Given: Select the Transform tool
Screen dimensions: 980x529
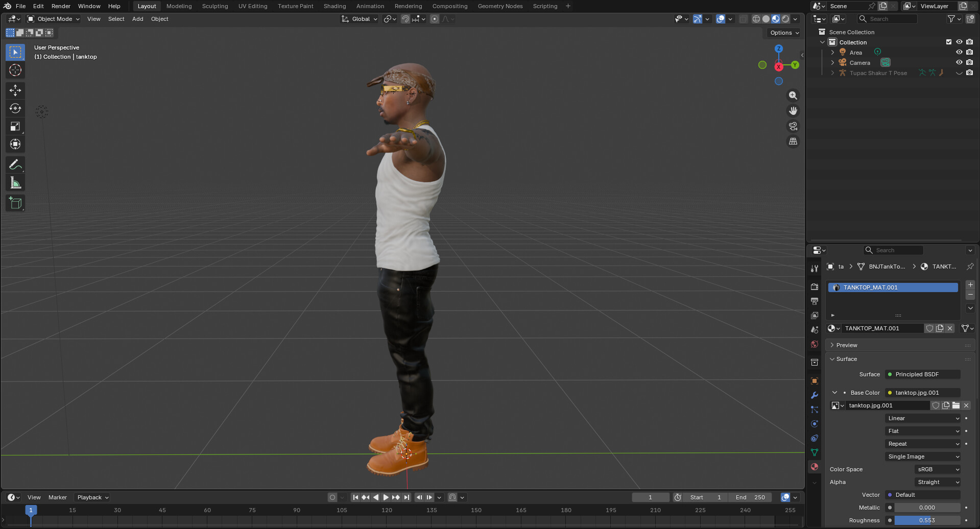Looking at the screenshot, I should tap(15, 144).
